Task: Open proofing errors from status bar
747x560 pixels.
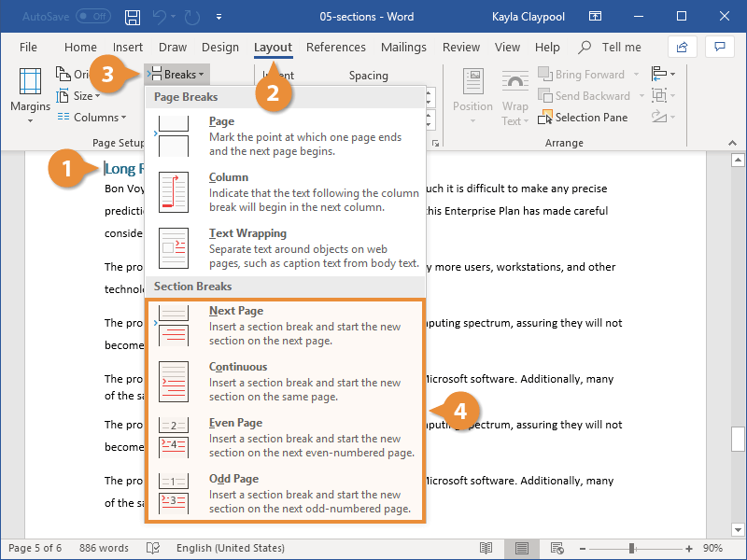Action: click(152, 548)
